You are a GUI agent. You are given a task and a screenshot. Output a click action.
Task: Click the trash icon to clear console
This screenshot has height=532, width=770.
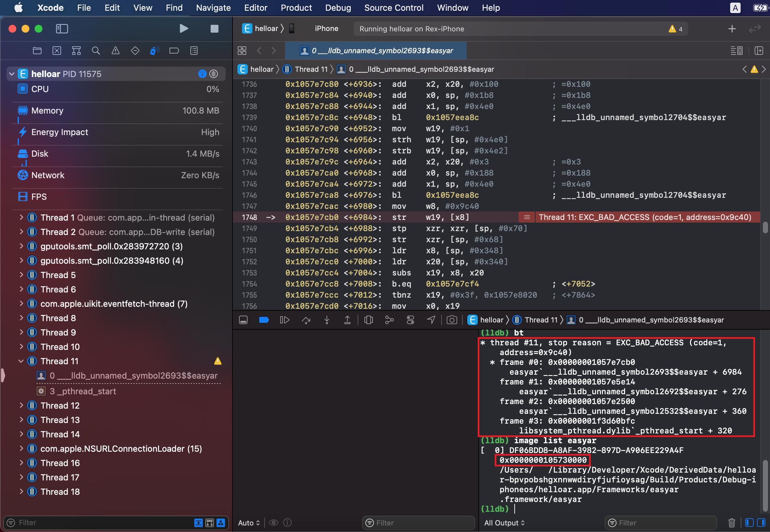(x=732, y=523)
